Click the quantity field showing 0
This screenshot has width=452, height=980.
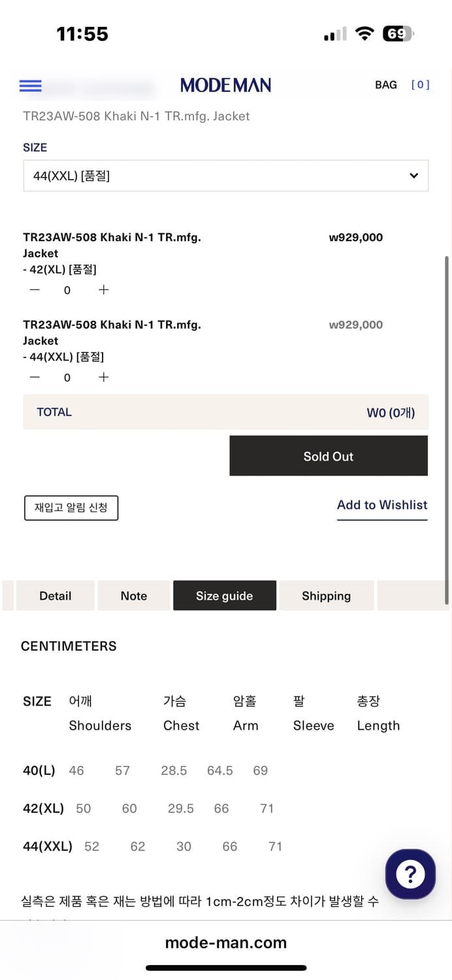click(x=67, y=289)
